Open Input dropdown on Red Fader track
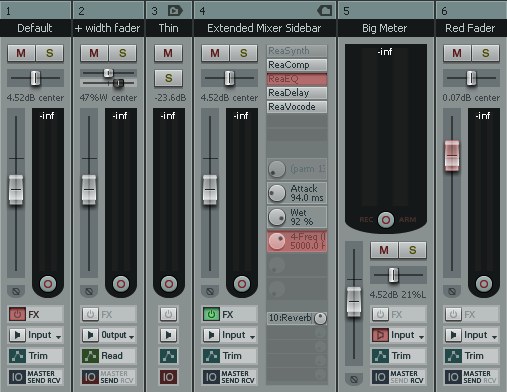 click(x=481, y=335)
